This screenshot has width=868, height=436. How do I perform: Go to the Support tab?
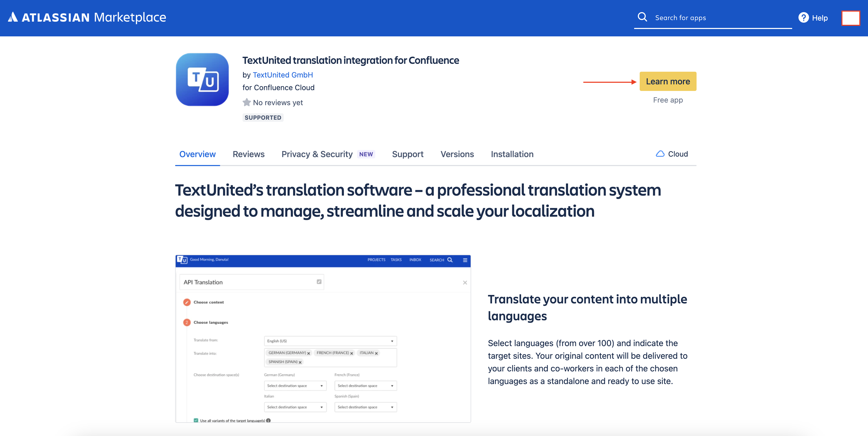click(x=407, y=154)
